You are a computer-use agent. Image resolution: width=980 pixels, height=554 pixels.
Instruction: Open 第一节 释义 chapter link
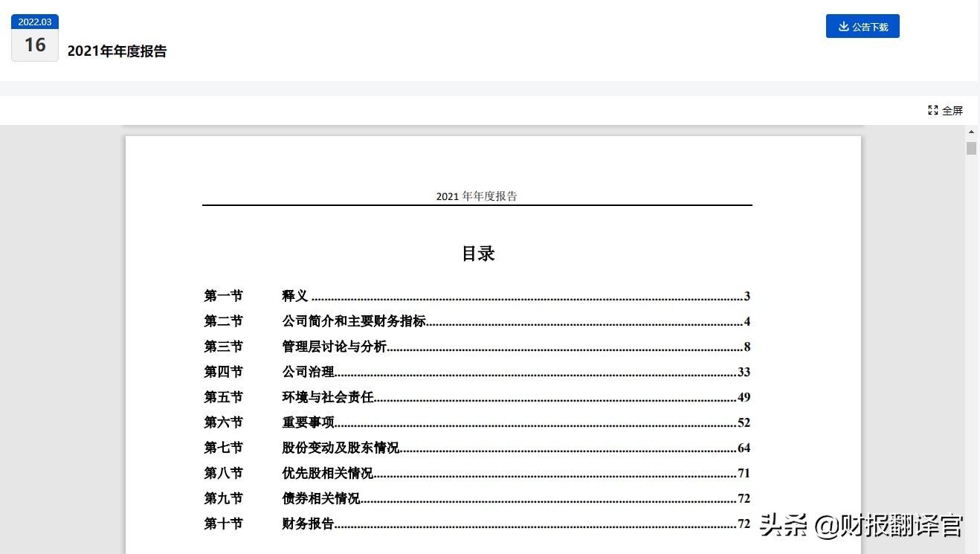coord(295,295)
